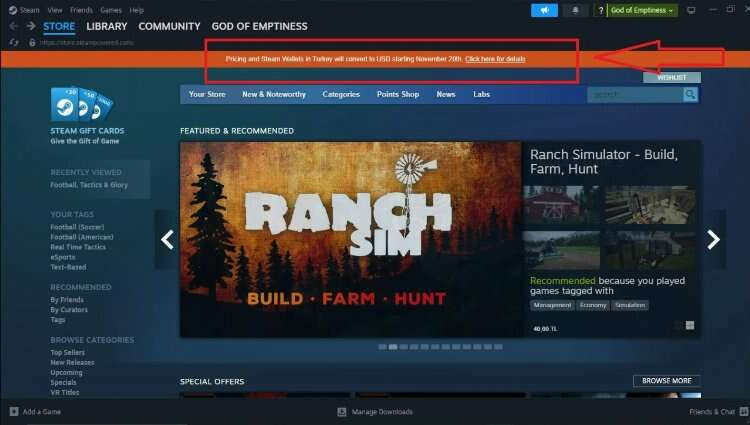The width and height of the screenshot is (750, 425).
Task: Switch to the COMMUNITY tab
Action: pos(169,26)
